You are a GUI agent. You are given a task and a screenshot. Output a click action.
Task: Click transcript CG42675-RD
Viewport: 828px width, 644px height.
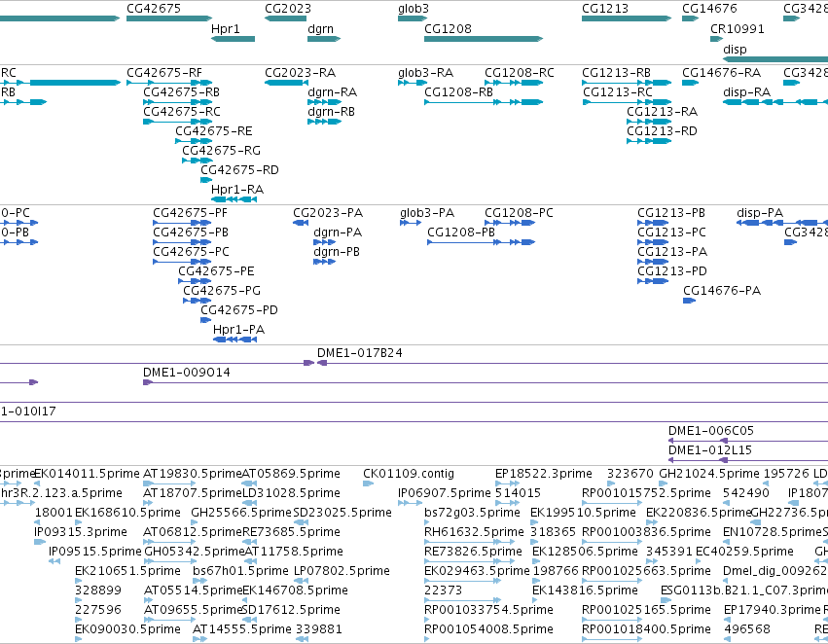coord(239,170)
